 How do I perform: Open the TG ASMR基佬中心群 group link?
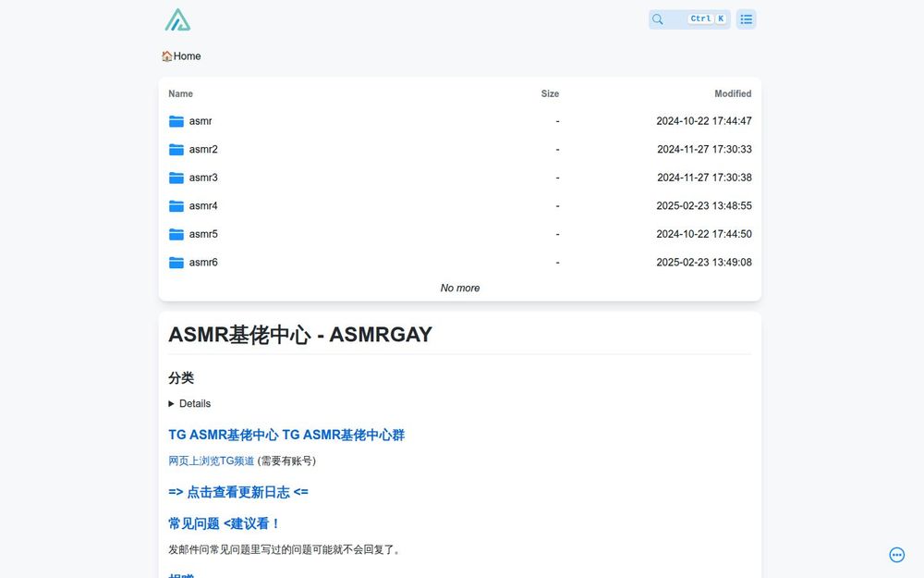[344, 436]
